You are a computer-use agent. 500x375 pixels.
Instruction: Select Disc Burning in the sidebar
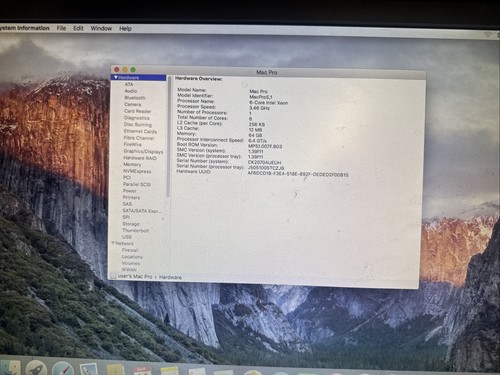tap(138, 124)
